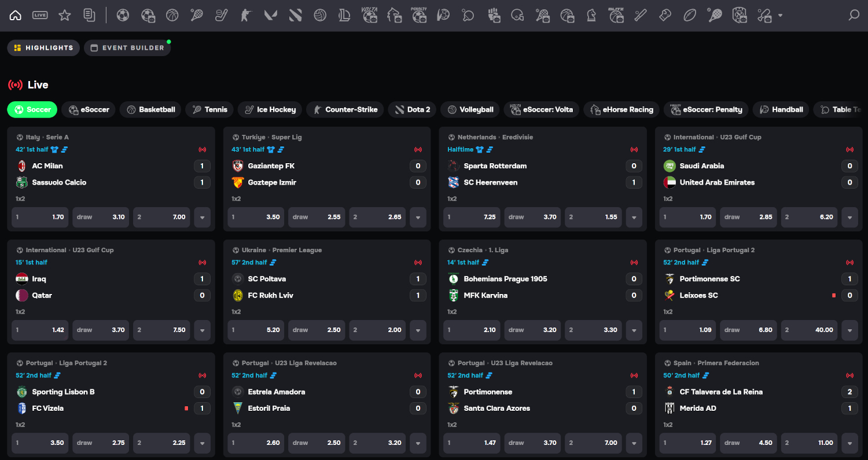Screen dimensions: 868x460
Task: Expand more markets for Talavera vs Merida
Action: tap(849, 443)
